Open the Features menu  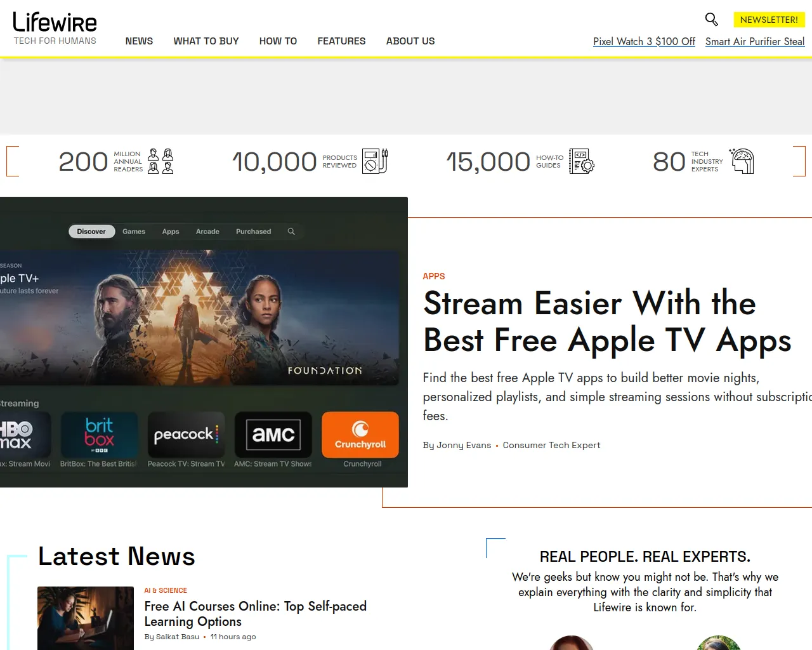(341, 41)
